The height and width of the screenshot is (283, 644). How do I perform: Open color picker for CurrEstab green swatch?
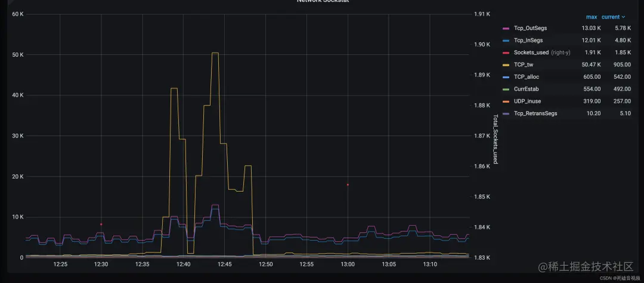coord(506,89)
